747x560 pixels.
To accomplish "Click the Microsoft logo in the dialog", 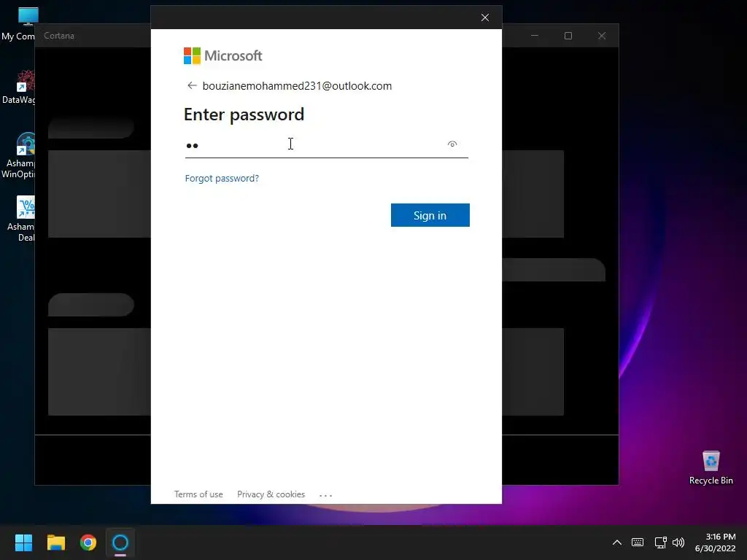I will [x=223, y=55].
